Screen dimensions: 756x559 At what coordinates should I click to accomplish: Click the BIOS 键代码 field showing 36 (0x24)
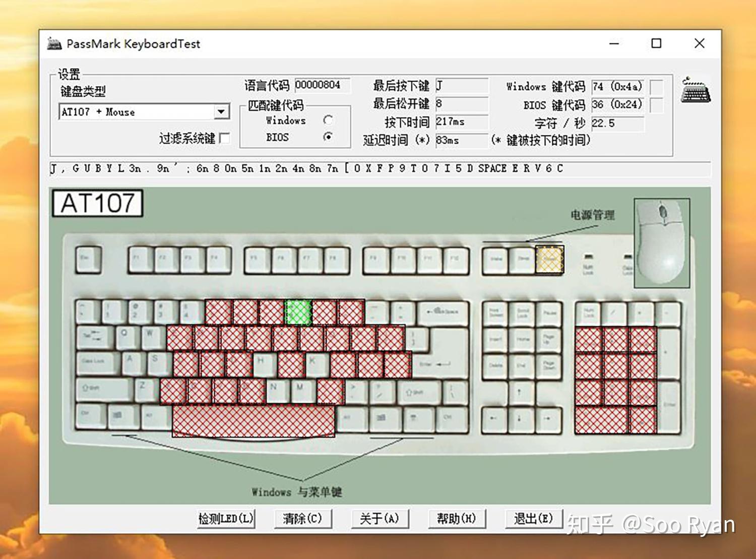pyautogui.click(x=618, y=105)
